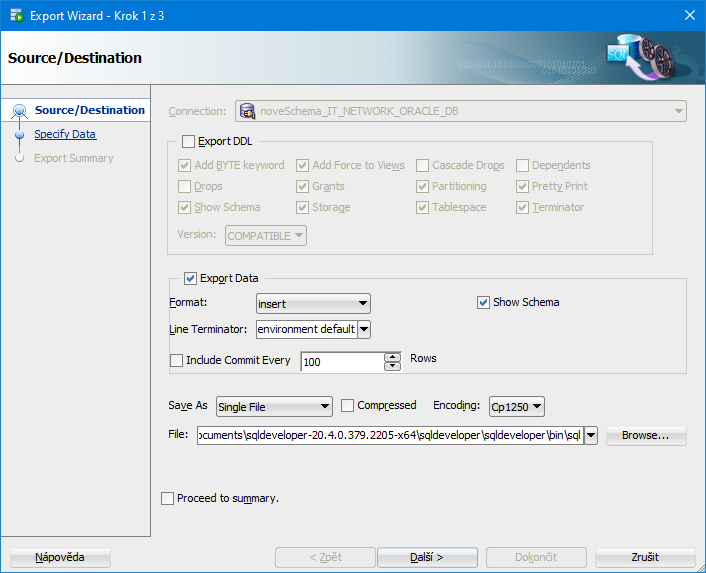Viewport: 706px width, 573px height.
Task: Enable Include Commit Every option
Action: tap(177, 360)
